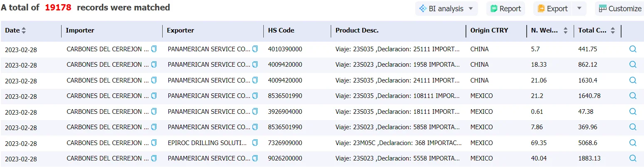Copy importer name in the HS 4010390000 row

coord(154,49)
